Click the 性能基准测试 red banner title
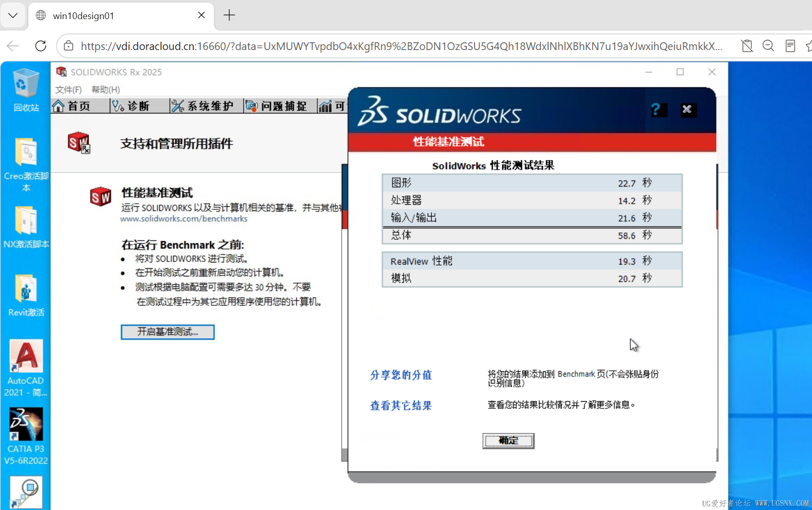Image resolution: width=812 pixels, height=510 pixels. click(448, 142)
